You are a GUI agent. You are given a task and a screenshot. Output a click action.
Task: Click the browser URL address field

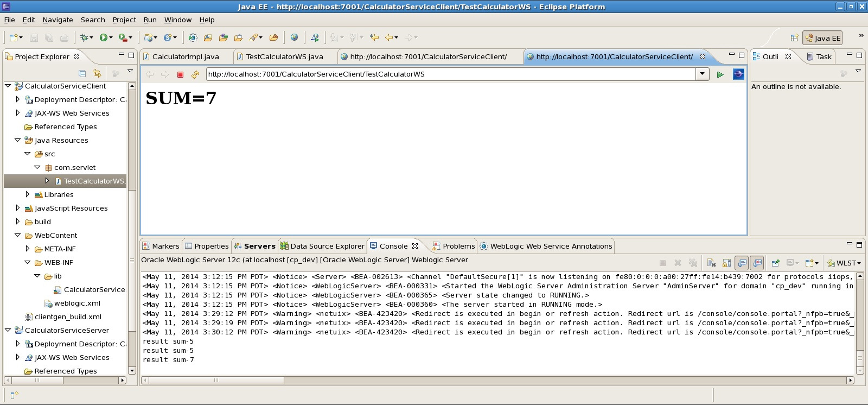(x=451, y=74)
